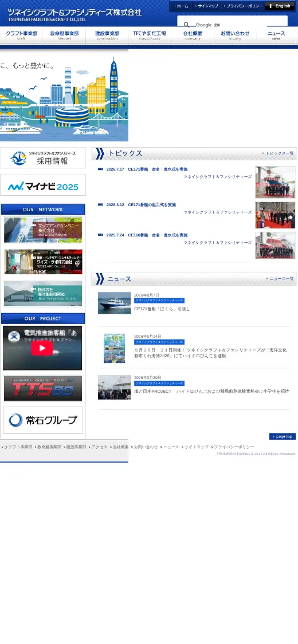Open the 海博2026 poster thumbnail

114,348
